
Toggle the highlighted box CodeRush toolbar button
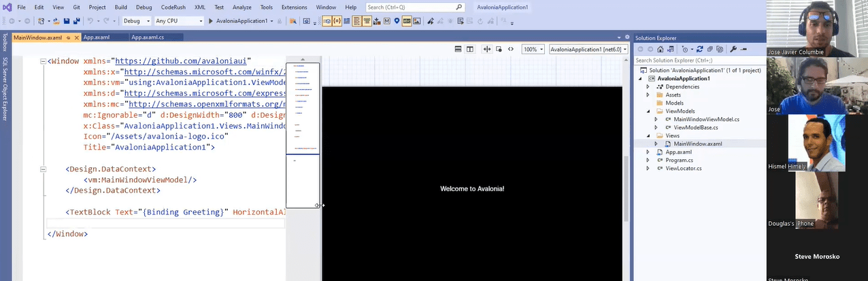[326, 21]
